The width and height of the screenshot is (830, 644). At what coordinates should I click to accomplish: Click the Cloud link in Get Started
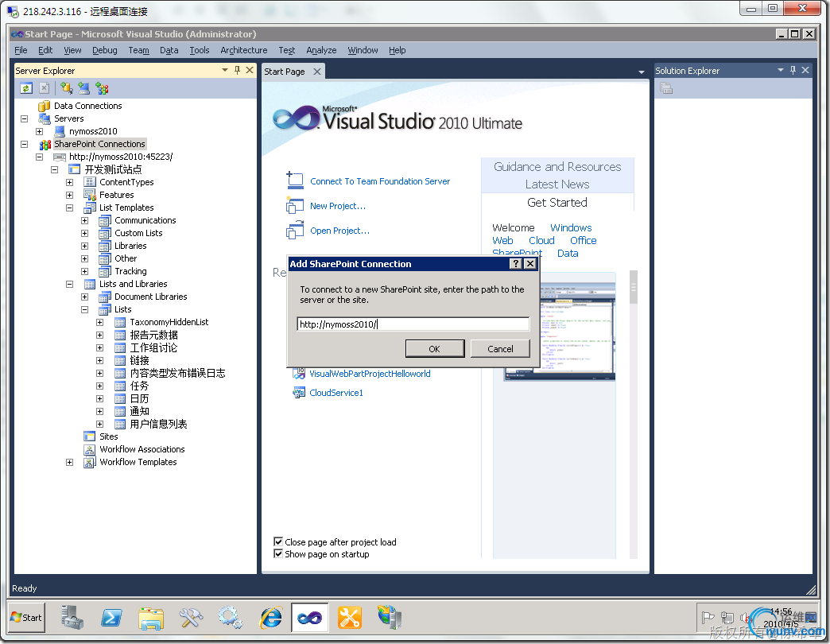pyautogui.click(x=541, y=240)
